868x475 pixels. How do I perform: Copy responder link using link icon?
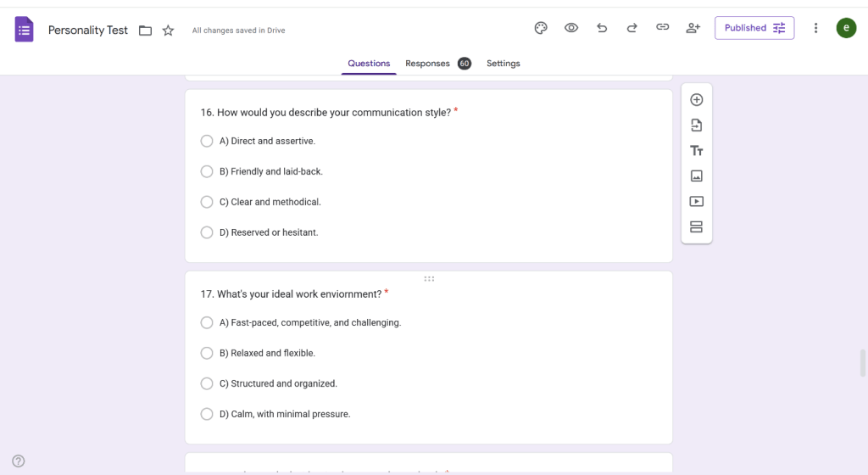663,28
